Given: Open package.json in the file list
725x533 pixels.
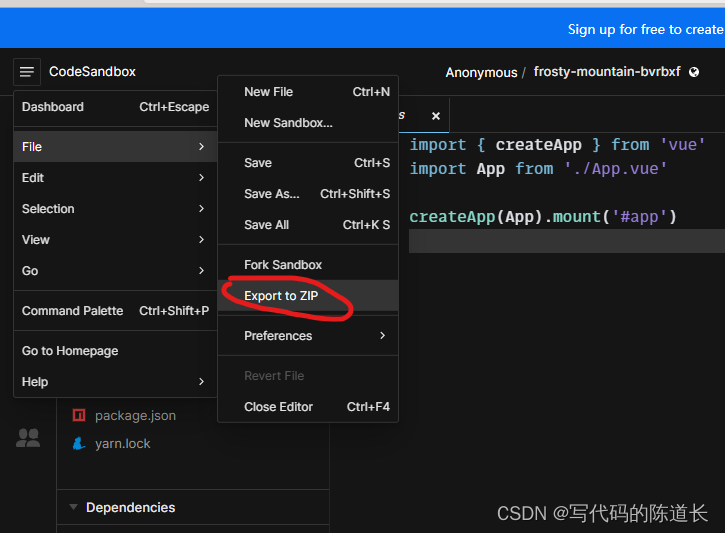Looking at the screenshot, I should click(135, 416).
